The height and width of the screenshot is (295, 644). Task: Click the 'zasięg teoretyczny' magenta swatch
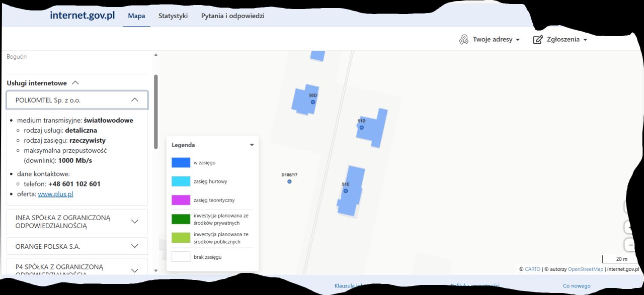pyautogui.click(x=181, y=200)
